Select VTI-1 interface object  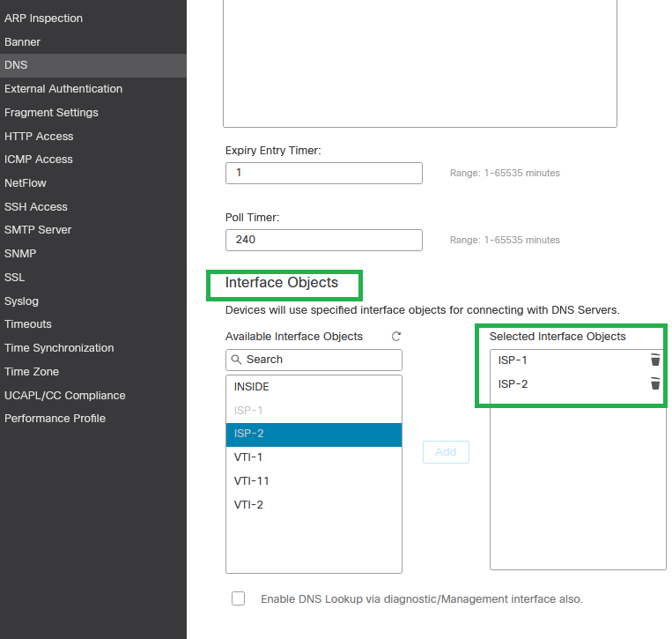coord(314,457)
